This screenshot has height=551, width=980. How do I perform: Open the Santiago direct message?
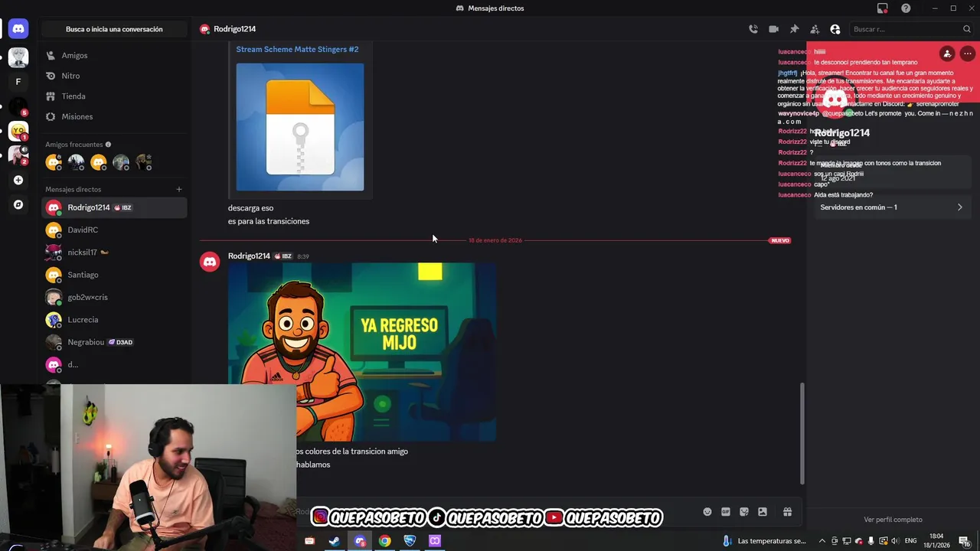click(114, 275)
